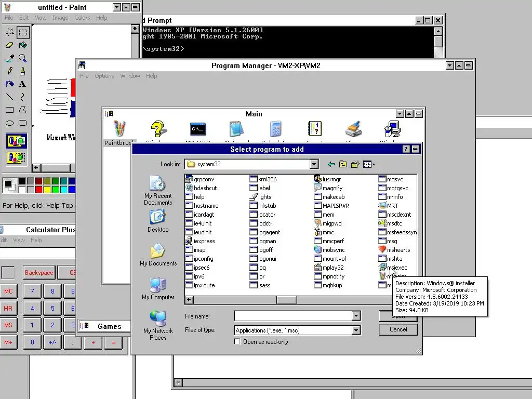Select magnify in the file list

(x=328, y=188)
